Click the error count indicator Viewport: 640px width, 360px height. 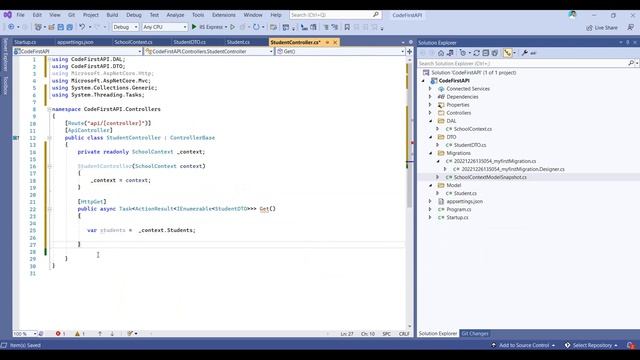(x=60, y=333)
